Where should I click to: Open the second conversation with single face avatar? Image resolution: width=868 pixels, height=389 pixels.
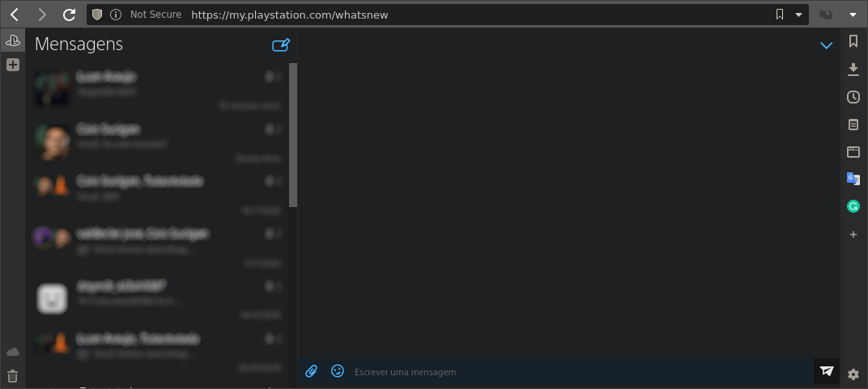click(158, 141)
